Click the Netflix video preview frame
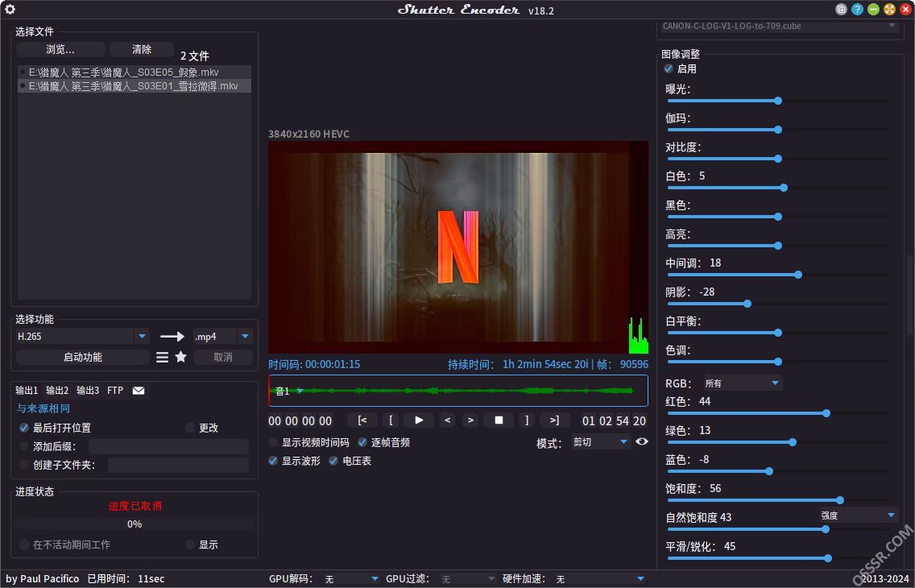This screenshot has width=915, height=588. coord(458,246)
